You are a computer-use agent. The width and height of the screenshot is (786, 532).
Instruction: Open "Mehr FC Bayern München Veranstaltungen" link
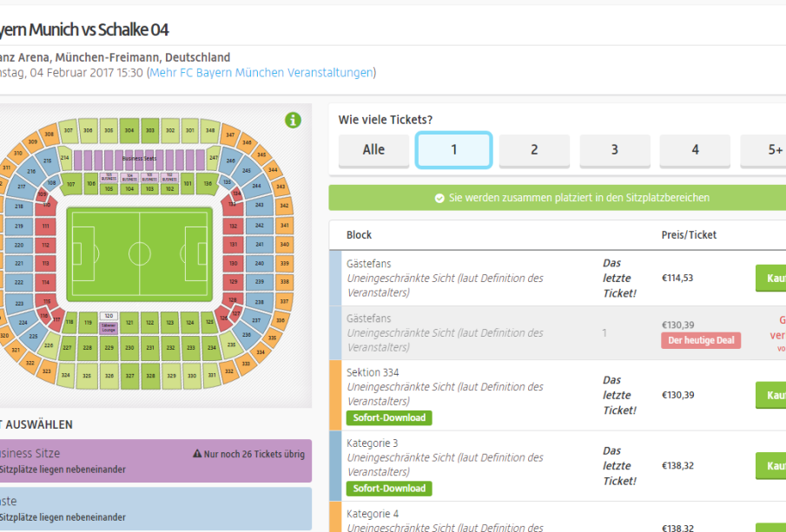coord(261,73)
